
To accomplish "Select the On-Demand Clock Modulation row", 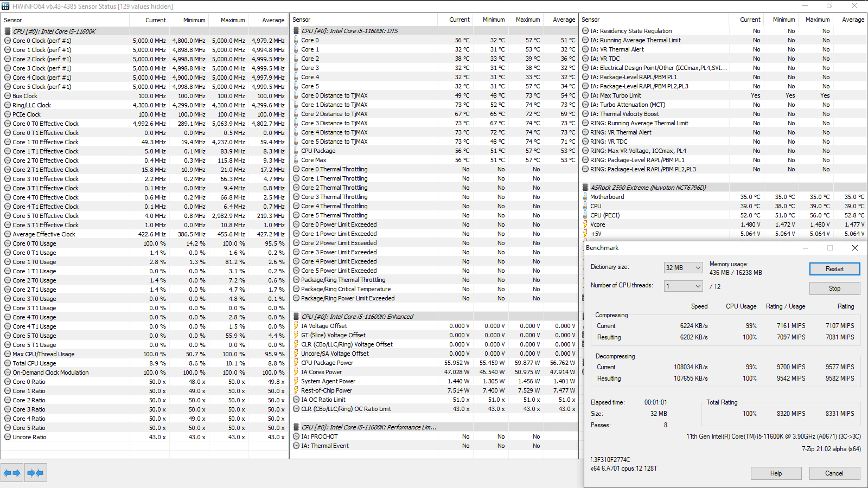I will point(145,373).
